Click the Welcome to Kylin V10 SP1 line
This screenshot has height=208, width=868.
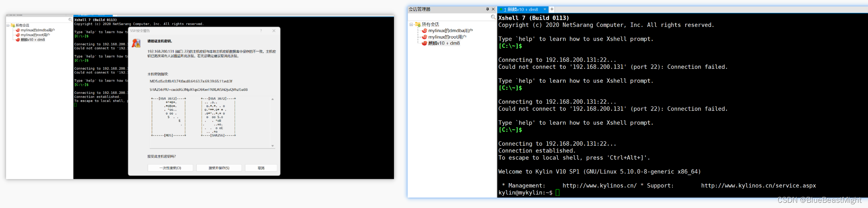pos(600,171)
